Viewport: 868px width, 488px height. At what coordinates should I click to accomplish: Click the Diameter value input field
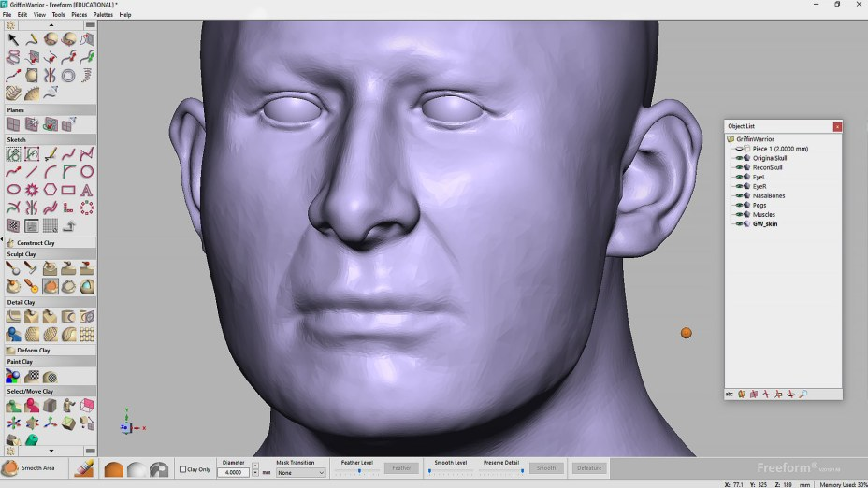pos(233,473)
